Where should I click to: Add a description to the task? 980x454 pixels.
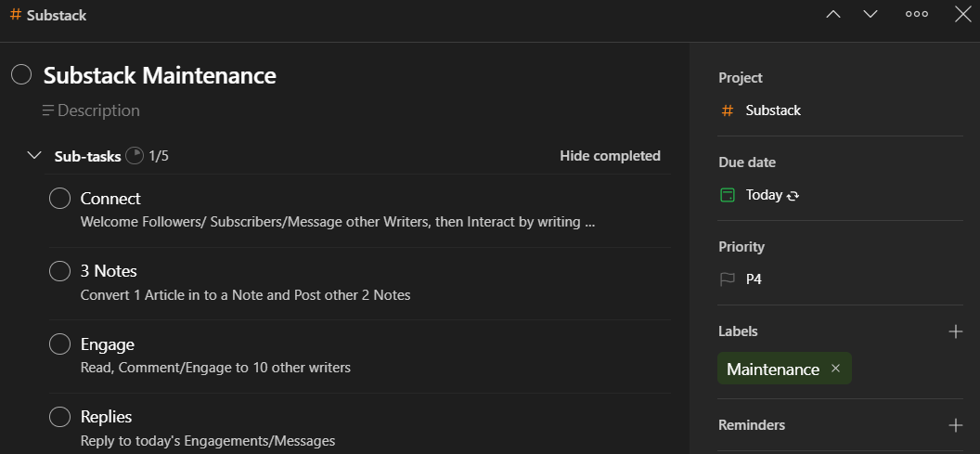tap(91, 110)
